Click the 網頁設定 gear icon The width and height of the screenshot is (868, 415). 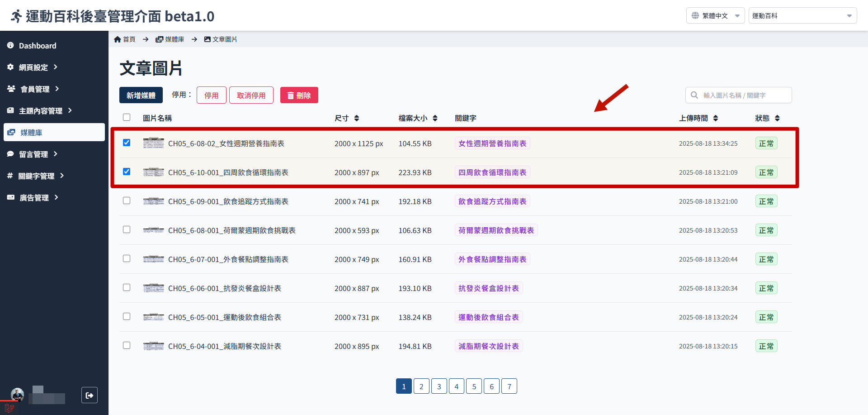click(x=10, y=67)
